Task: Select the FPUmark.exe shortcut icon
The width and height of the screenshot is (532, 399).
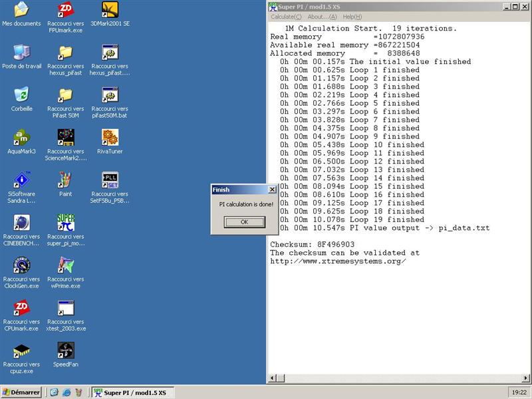Action: (x=65, y=9)
